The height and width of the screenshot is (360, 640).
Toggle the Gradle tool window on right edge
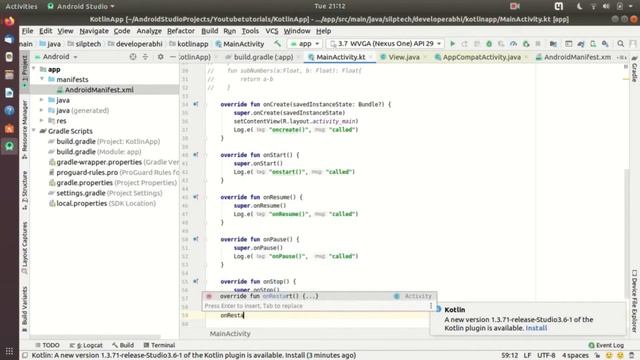[634, 69]
